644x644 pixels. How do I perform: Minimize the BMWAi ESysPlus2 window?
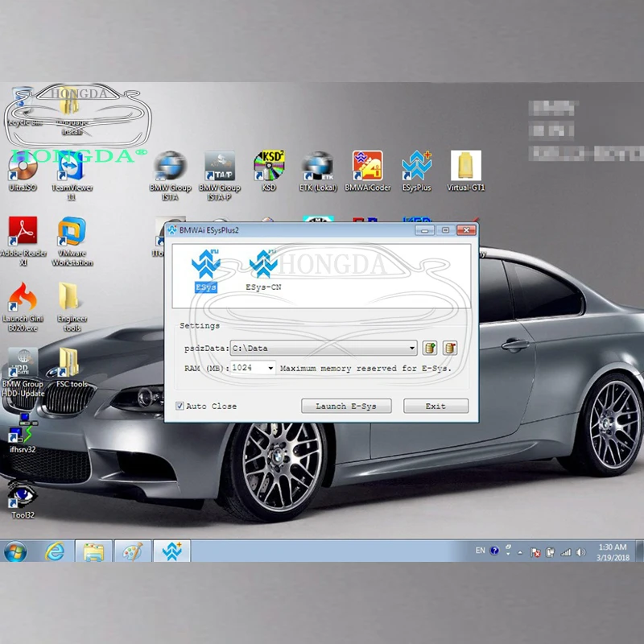(425, 230)
